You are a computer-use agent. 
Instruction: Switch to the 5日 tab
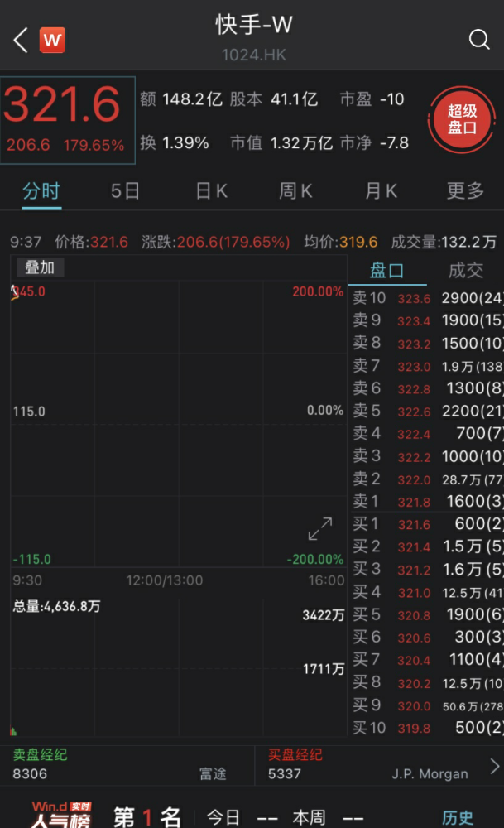coord(125,191)
